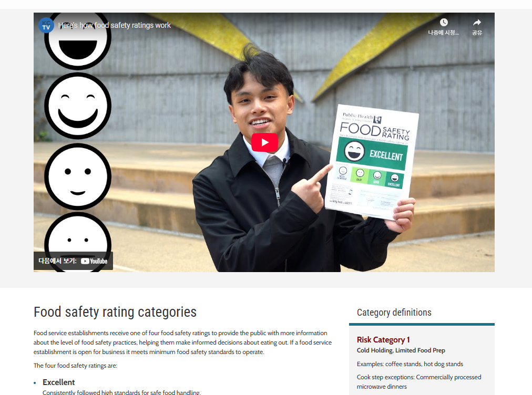The width and height of the screenshot is (532, 395).
Task: Click the second smiley face with closed eyes
Action: [x=78, y=106]
